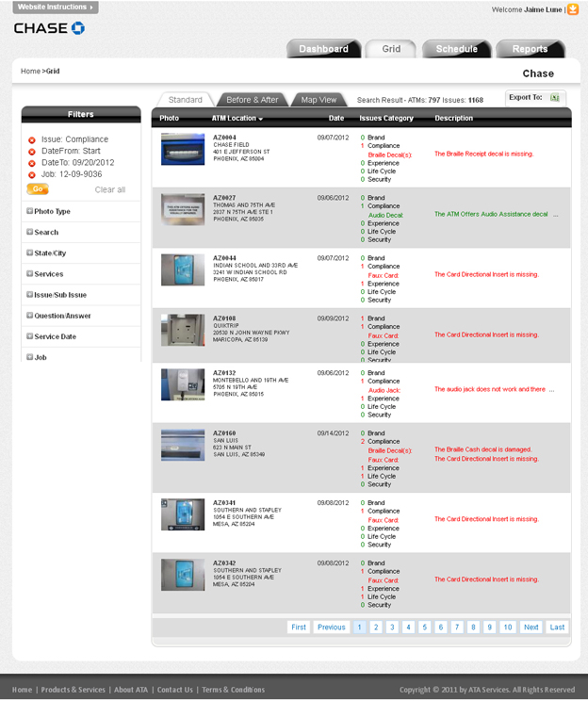Click 'The audio jack does not work' description
Image resolution: width=588 pixels, height=701 pixels.
(490, 389)
